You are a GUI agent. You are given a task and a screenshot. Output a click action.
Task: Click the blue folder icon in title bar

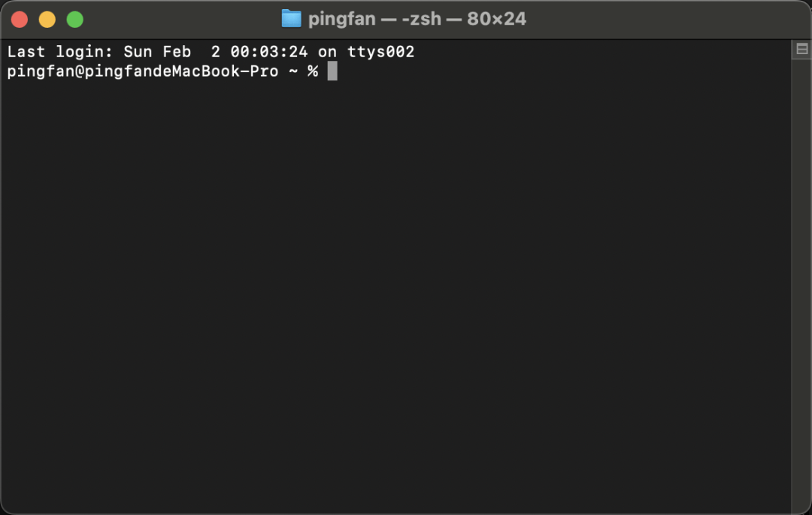291,19
